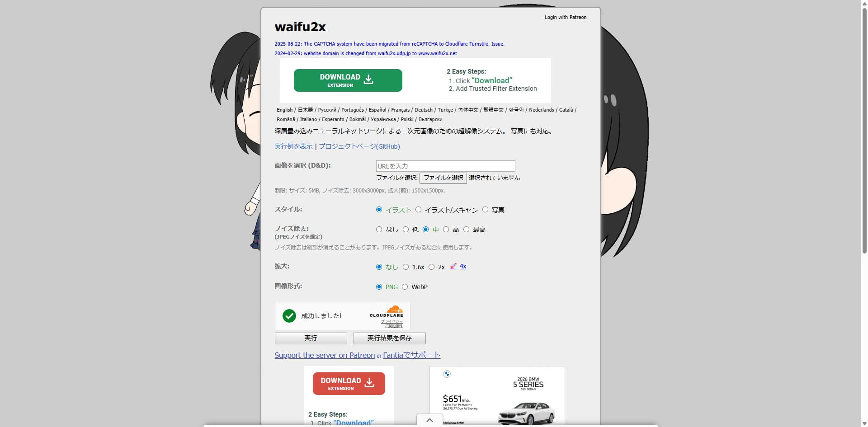Select the 写真 style radio button
Image resolution: width=868 pixels, height=427 pixels.
485,210
